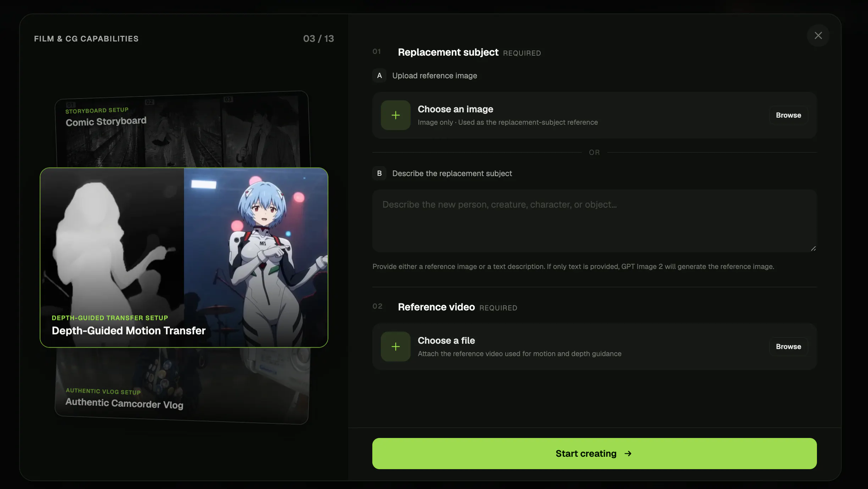Click the 'Choose an image' title text
Image resolution: width=868 pixels, height=489 pixels.
(455, 109)
